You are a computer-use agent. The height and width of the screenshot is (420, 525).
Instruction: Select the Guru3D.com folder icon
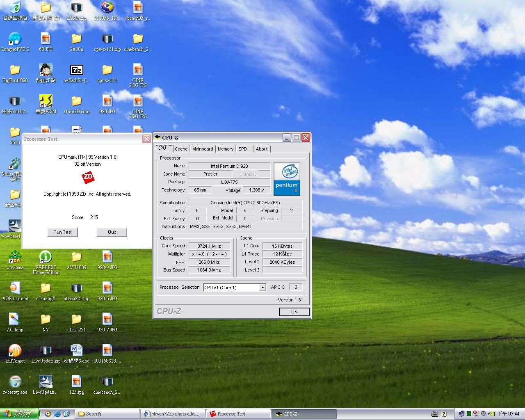click(x=76, y=104)
